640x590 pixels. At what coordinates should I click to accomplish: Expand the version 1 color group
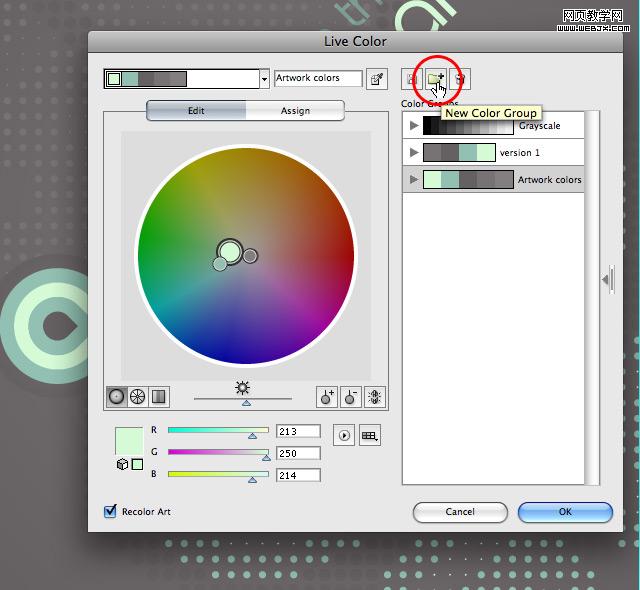pos(414,153)
